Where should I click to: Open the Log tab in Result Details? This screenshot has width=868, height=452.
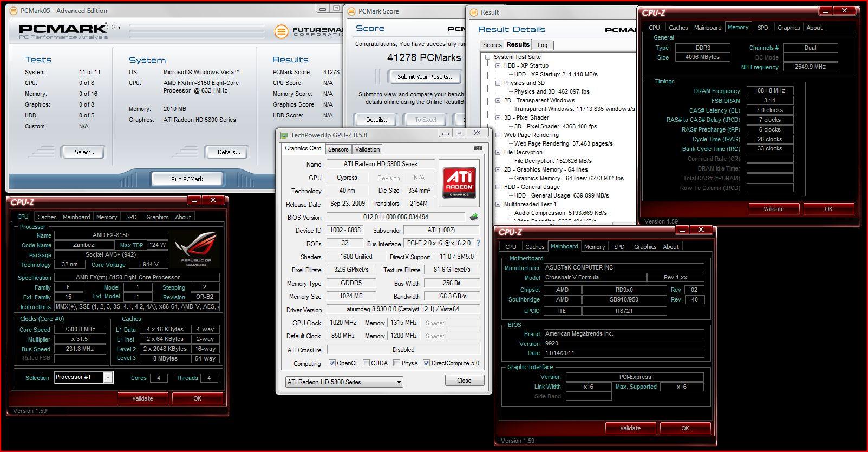click(x=543, y=45)
